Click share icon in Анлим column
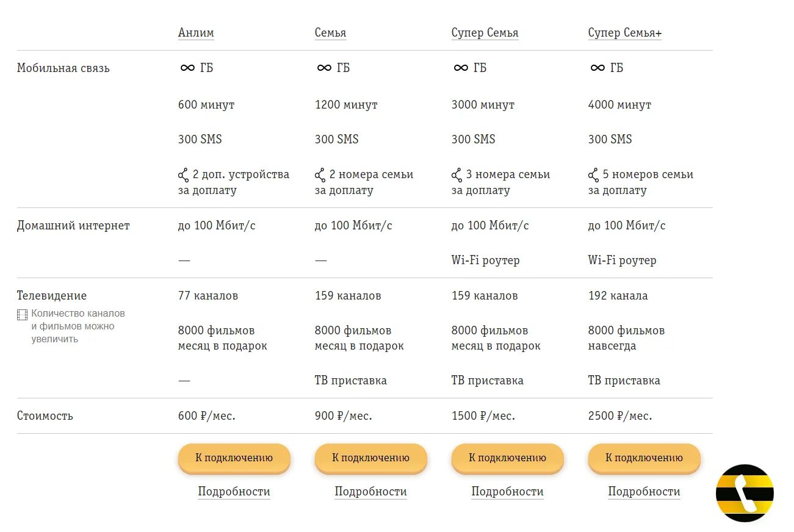The image size is (794, 532). click(x=183, y=176)
